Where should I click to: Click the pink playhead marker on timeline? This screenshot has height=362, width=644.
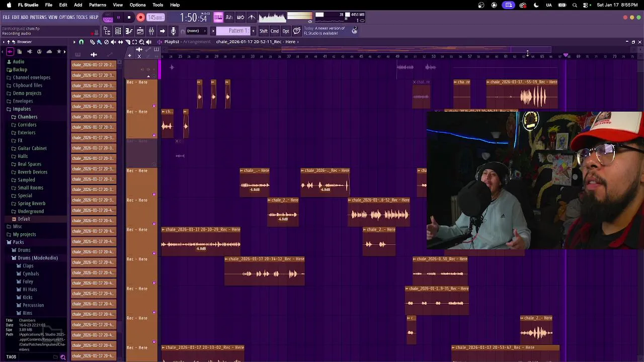(x=566, y=55)
